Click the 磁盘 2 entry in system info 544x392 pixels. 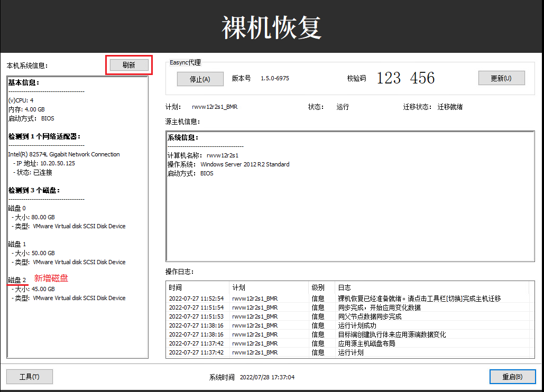(17, 279)
